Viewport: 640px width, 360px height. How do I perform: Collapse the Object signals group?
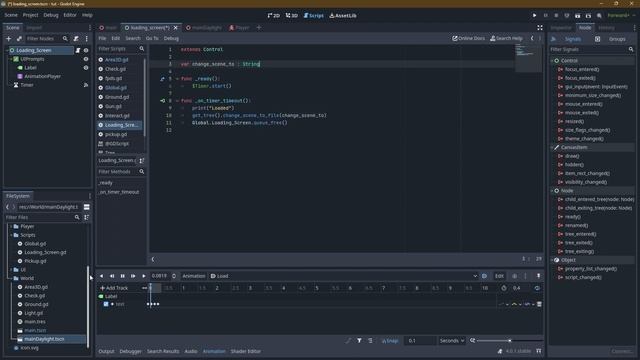[552, 260]
